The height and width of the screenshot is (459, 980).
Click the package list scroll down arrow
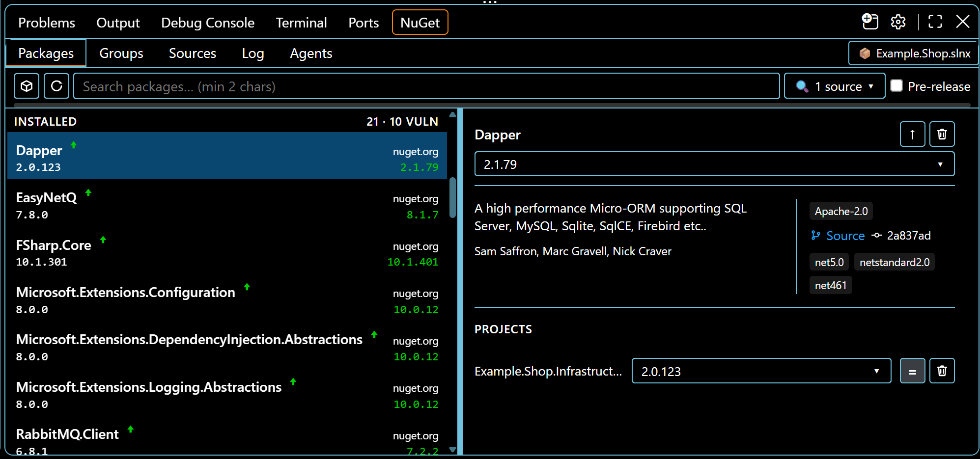452,449
